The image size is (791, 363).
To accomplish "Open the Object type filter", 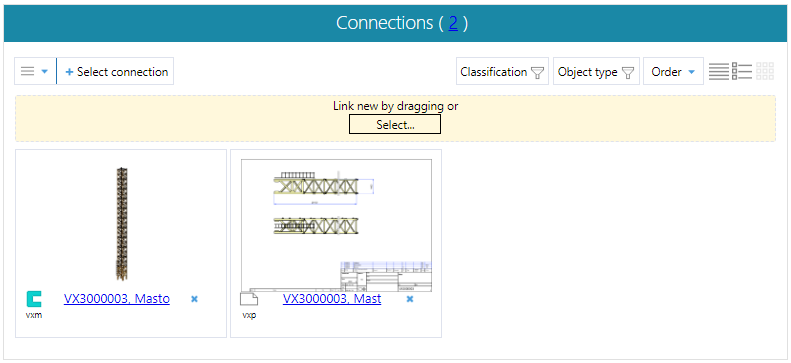I will tap(596, 72).
